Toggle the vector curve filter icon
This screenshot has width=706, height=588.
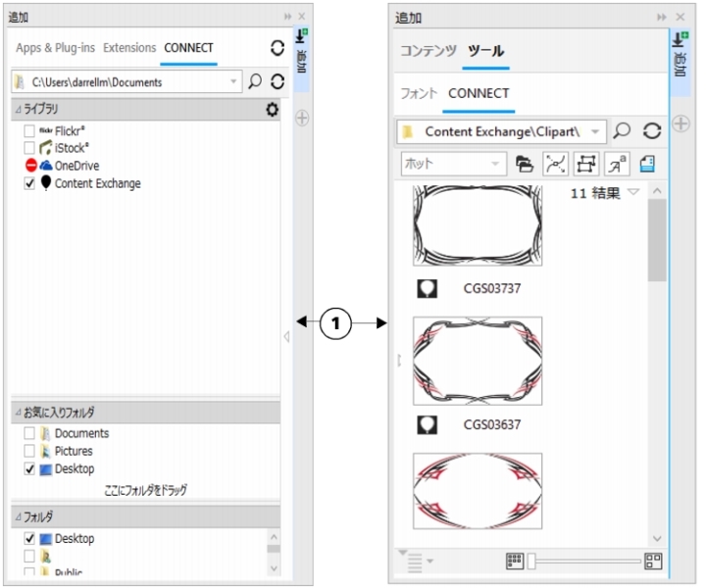[556, 164]
